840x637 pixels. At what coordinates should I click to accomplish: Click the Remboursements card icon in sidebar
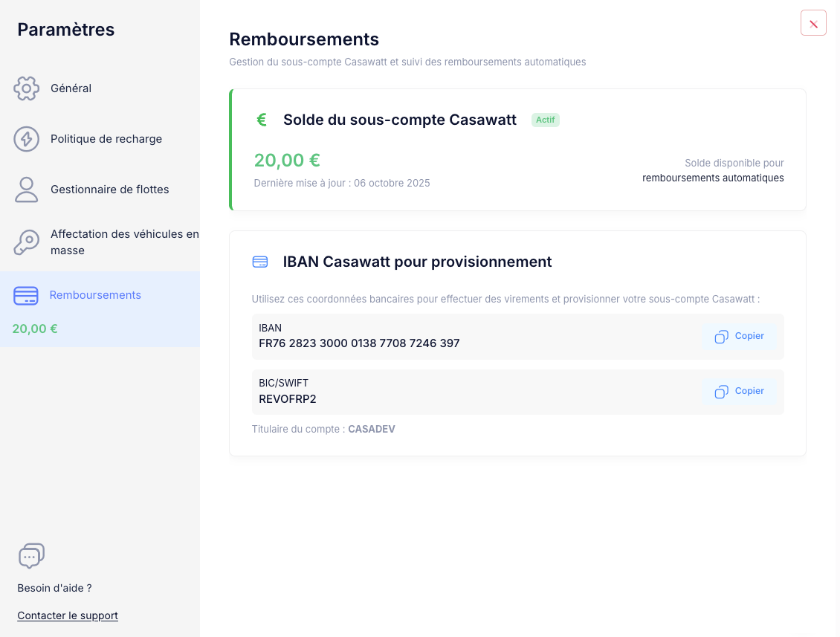coord(26,295)
